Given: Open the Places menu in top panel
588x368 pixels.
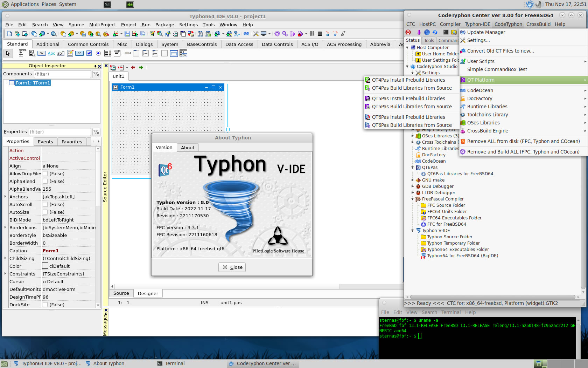Looking at the screenshot, I should pyautogui.click(x=49, y=4).
